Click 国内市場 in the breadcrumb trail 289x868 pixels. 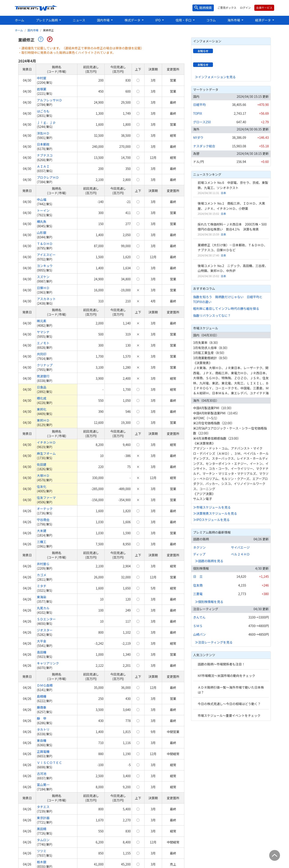tap(33, 30)
